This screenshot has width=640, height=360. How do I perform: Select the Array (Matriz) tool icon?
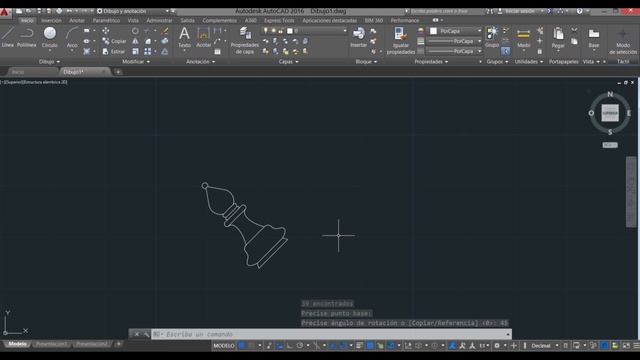(x=148, y=51)
